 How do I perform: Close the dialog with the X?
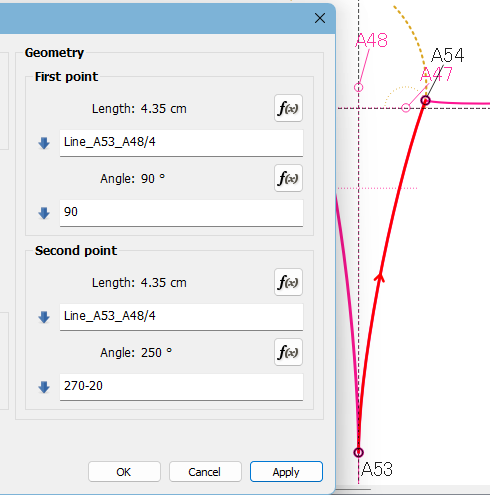tap(320, 18)
